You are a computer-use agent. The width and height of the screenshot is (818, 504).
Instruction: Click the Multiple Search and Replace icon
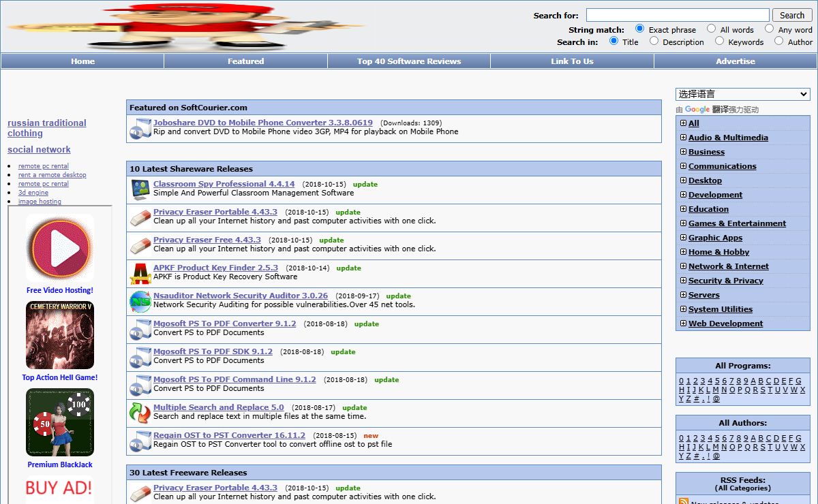140,413
